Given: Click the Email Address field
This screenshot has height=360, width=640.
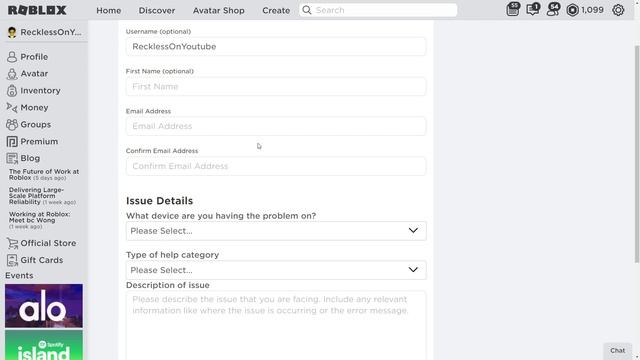Looking at the screenshot, I should tap(276, 126).
